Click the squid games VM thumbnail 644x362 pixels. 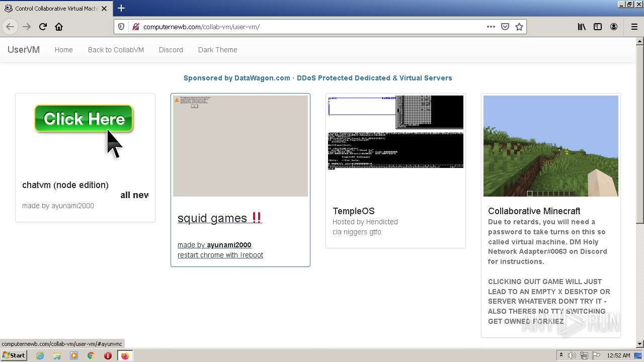click(x=240, y=146)
